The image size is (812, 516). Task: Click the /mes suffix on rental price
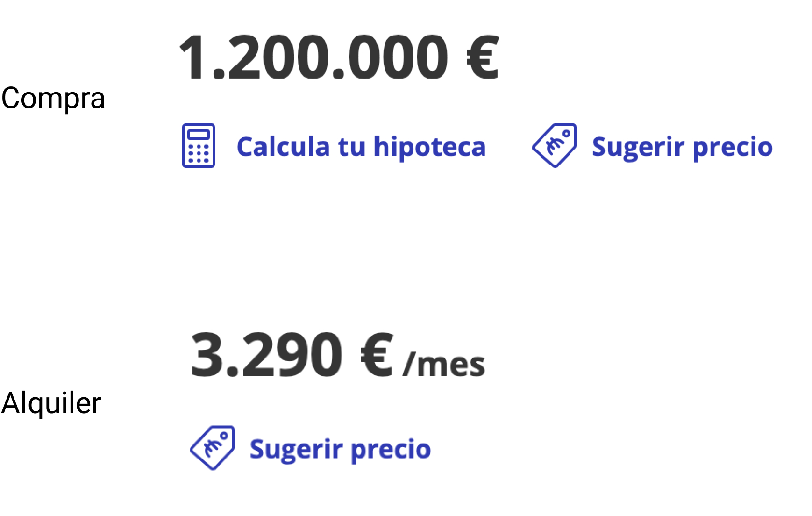point(444,365)
